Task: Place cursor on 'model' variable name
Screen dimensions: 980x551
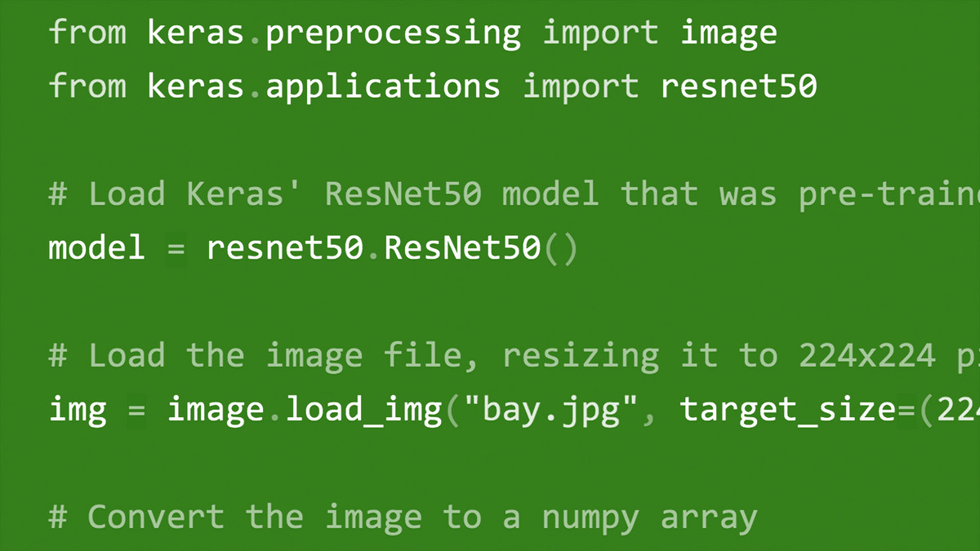Action: point(97,247)
